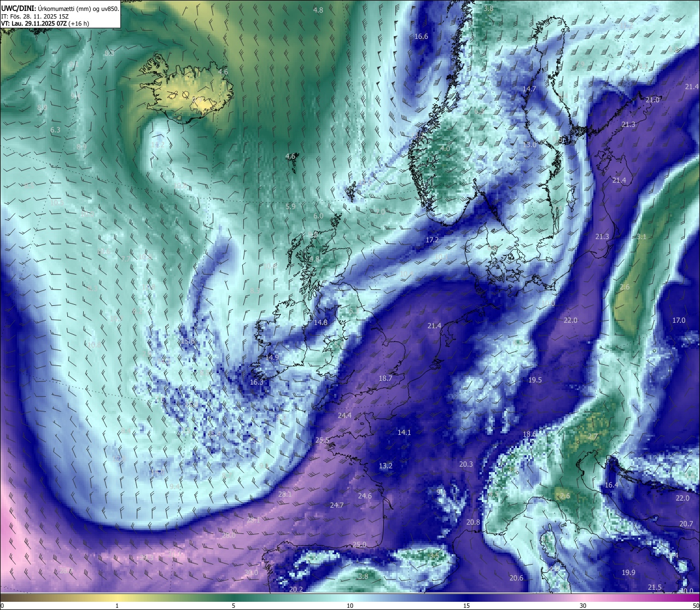Screen dimensions: 700x610
Task: Click the '1' tick on the color scale
Action: coord(117,606)
